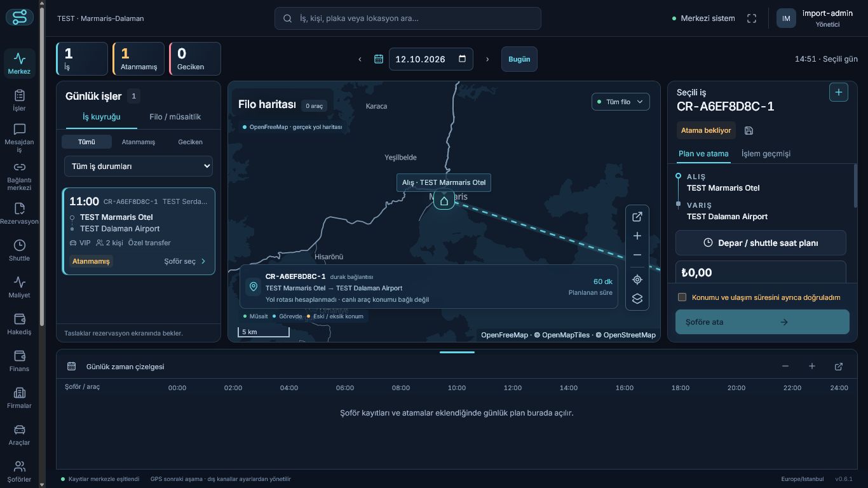The width and height of the screenshot is (868, 488).
Task: Click the Bugün button
Action: (519, 59)
